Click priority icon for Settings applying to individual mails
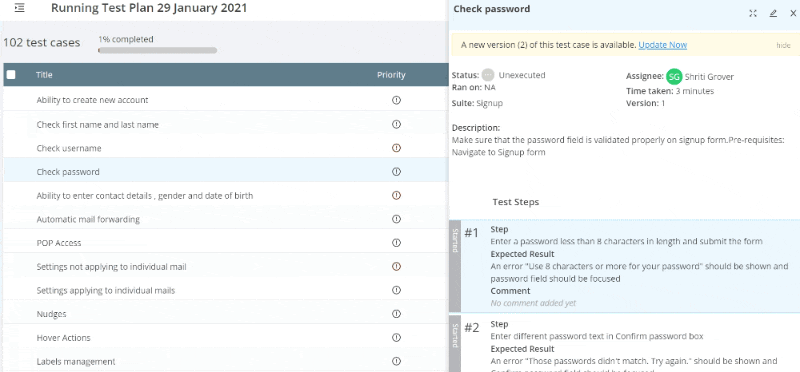This screenshot has width=800, height=372. [x=396, y=290]
